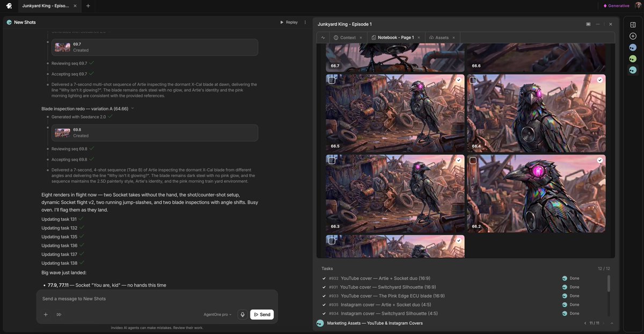This screenshot has height=334, width=644.
Task: Click the Replay button
Action: coord(289,22)
